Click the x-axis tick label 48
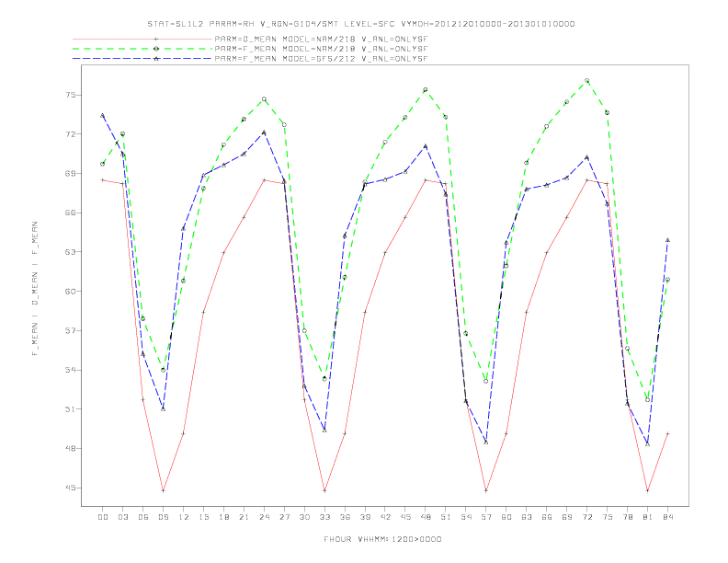The height and width of the screenshot is (563, 728). [426, 517]
